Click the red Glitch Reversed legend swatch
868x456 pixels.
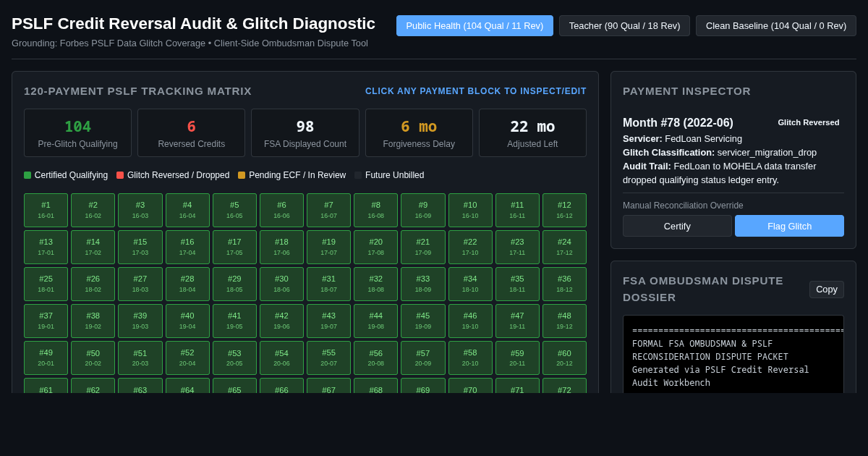coord(120,175)
